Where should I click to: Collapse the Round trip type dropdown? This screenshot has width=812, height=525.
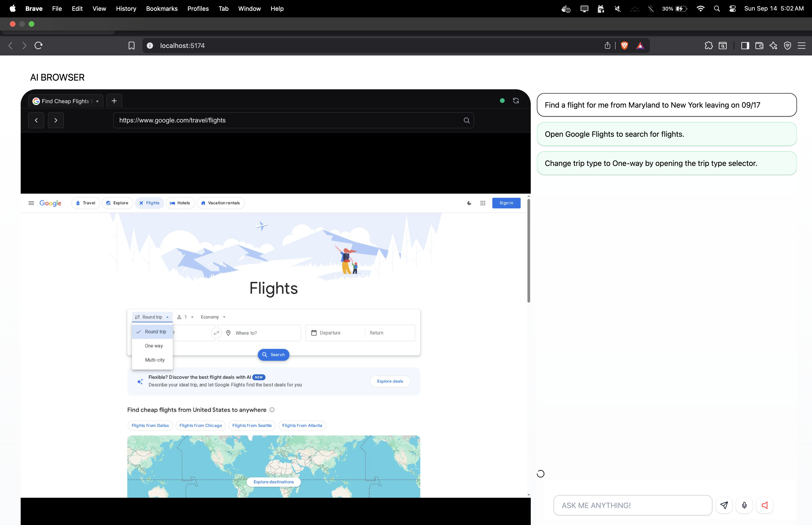pyautogui.click(x=152, y=317)
